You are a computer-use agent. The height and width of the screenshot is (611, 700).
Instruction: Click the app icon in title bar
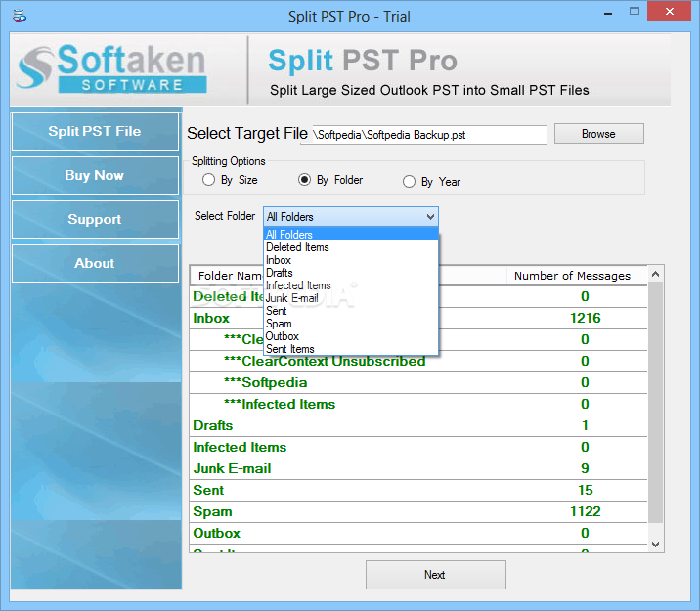pos(20,16)
